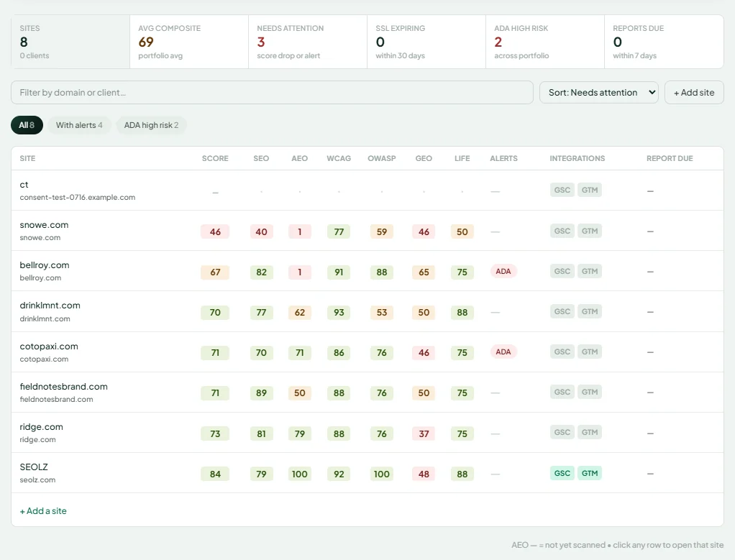Open the SEOLZ site name
The width and height of the screenshot is (735, 560).
pyautogui.click(x=34, y=467)
